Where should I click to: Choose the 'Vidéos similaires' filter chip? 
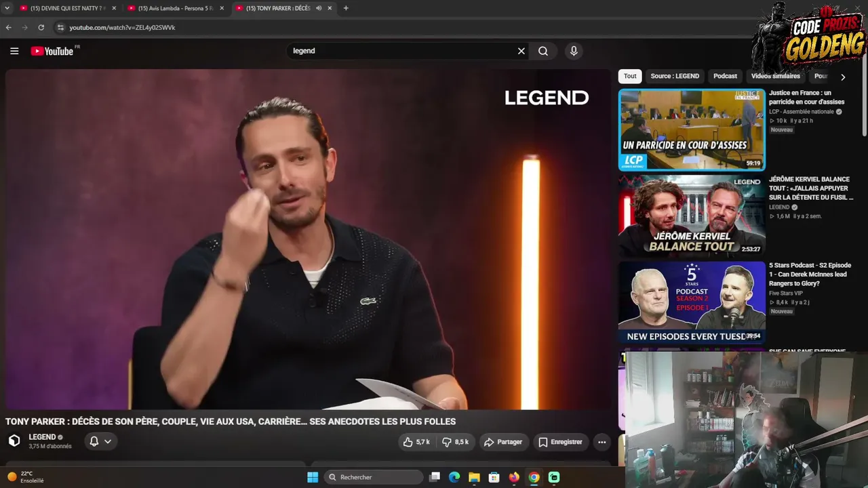coord(776,76)
